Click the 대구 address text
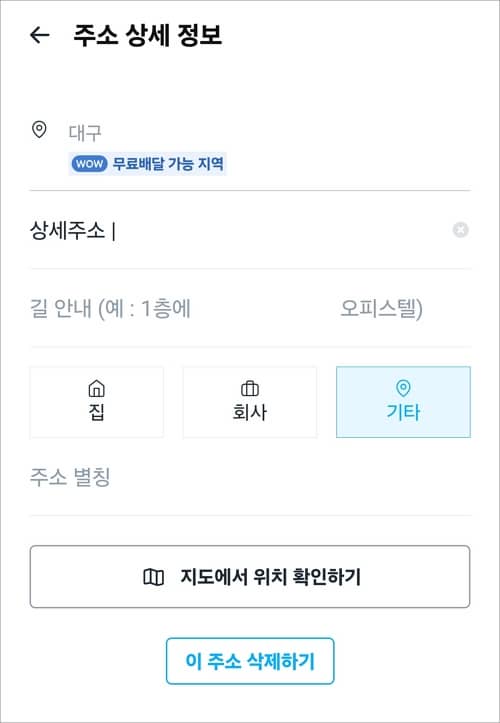The height and width of the screenshot is (723, 500). tap(85, 133)
